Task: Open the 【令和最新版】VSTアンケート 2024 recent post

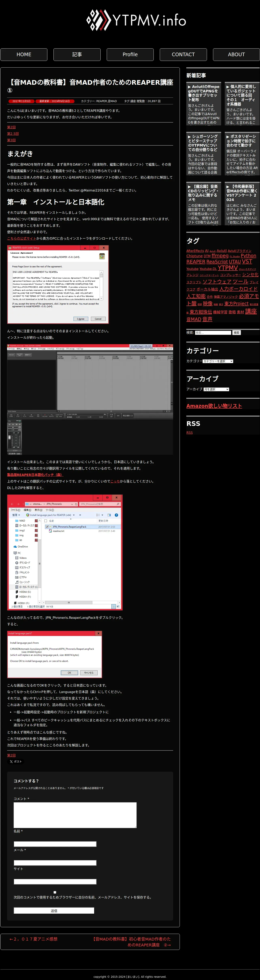Action: 242,204
